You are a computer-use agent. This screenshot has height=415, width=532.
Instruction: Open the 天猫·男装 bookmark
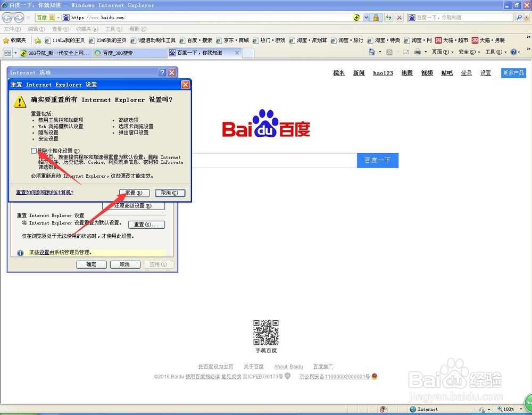(x=488, y=40)
